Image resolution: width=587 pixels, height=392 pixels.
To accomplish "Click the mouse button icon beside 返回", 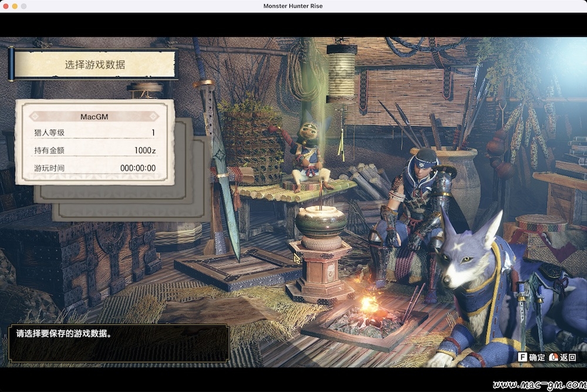I will pyautogui.click(x=554, y=357).
